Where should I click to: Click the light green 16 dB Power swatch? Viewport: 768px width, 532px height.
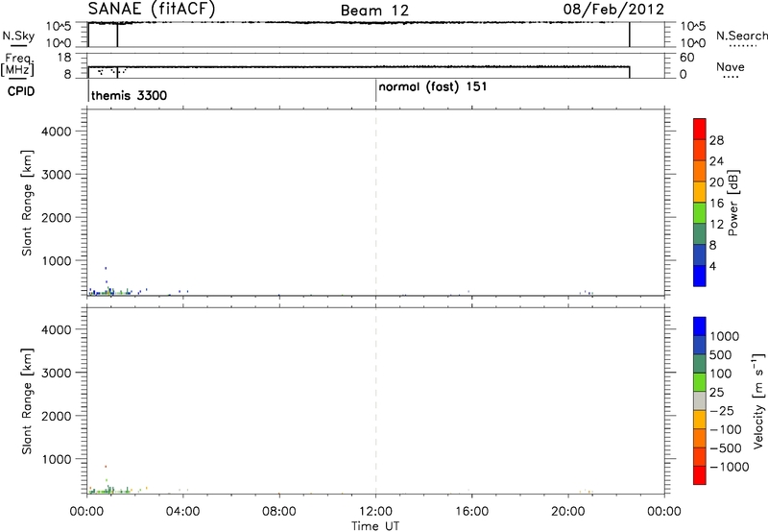tap(700, 212)
